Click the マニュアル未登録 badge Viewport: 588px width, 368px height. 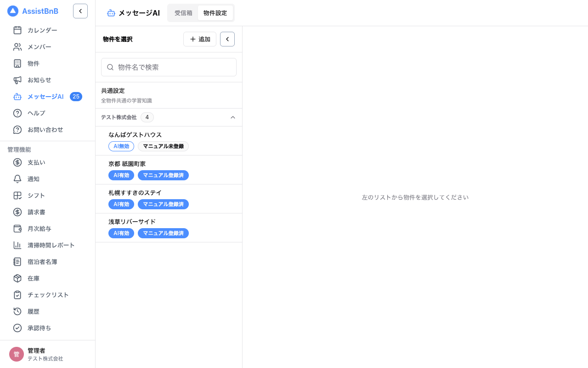[163, 146]
